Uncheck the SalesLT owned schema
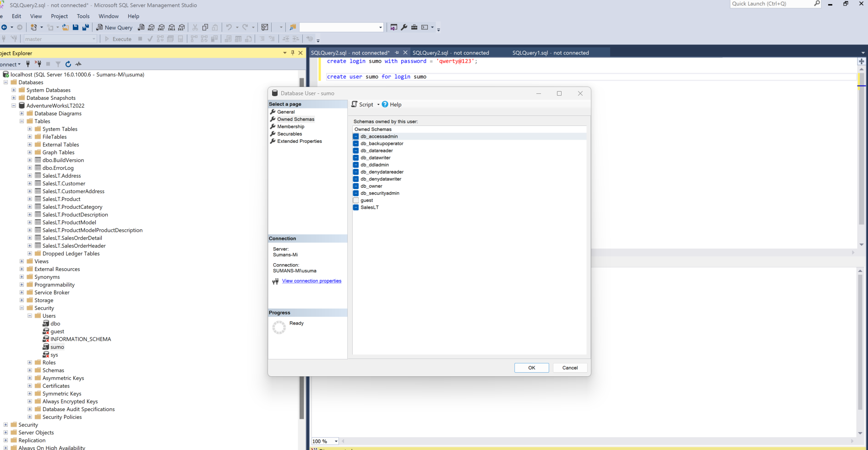The image size is (868, 450). coord(356,207)
